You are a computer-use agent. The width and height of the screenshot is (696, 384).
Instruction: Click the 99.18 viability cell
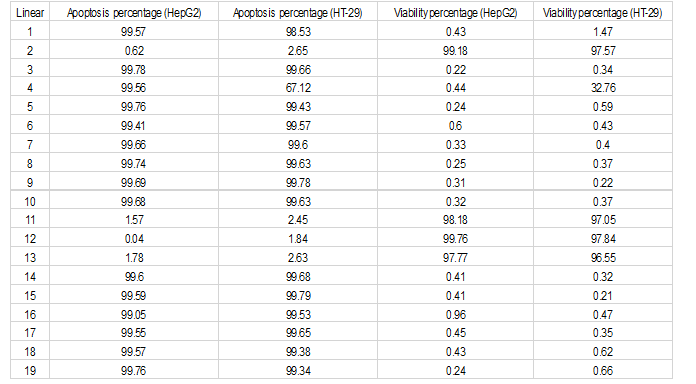[455, 50]
